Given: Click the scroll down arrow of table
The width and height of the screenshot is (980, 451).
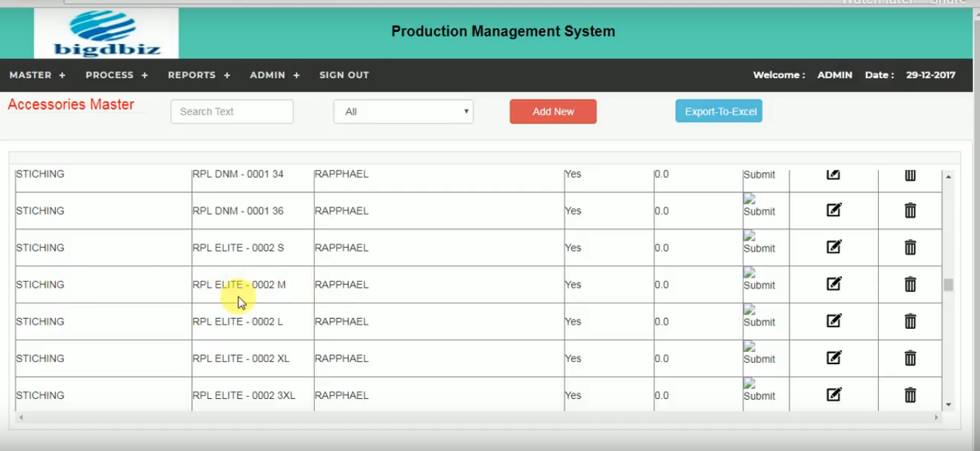Looking at the screenshot, I should 948,405.
